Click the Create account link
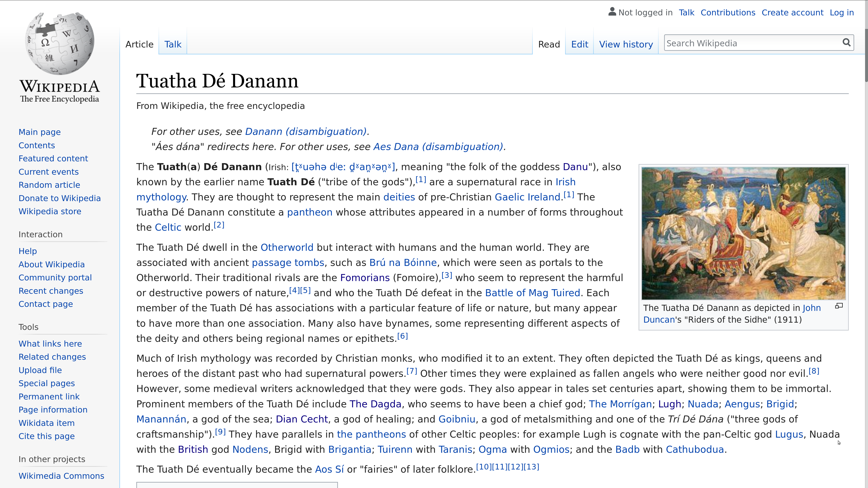Screen dimensions: 868x488 point(793,13)
